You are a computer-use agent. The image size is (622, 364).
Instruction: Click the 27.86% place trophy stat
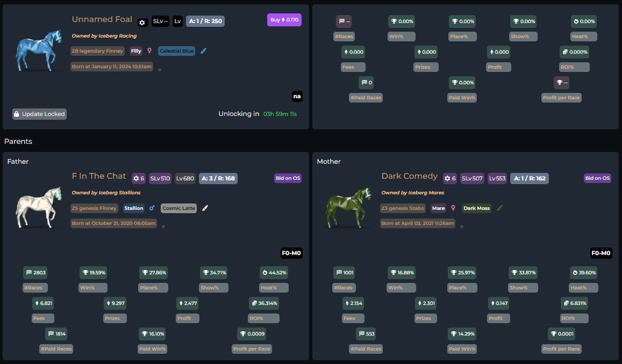(x=154, y=273)
